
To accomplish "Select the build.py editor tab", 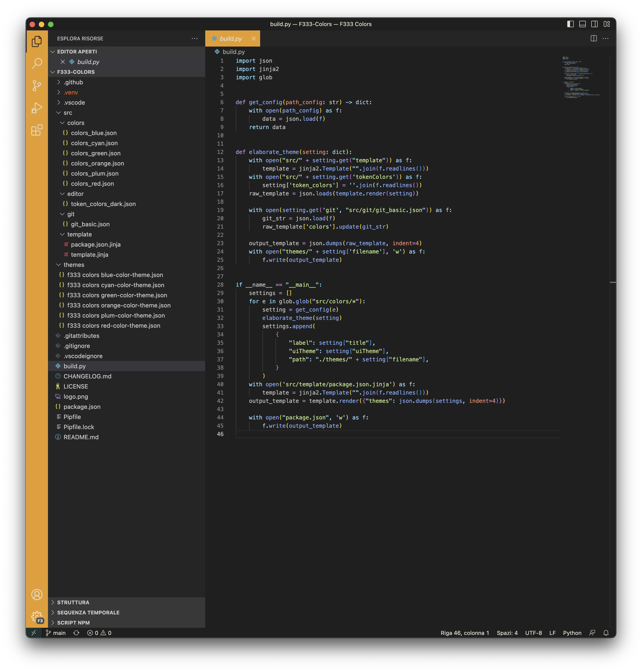I will pyautogui.click(x=231, y=39).
